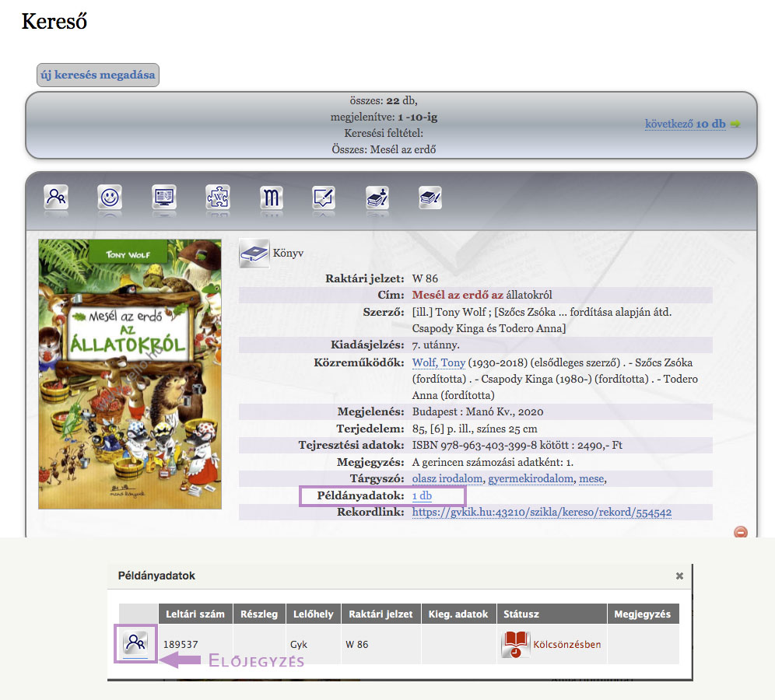Viewport: 775px width, 700px height.
Task: Click the 'gyermekirodalom' subject link
Action: [530, 479]
